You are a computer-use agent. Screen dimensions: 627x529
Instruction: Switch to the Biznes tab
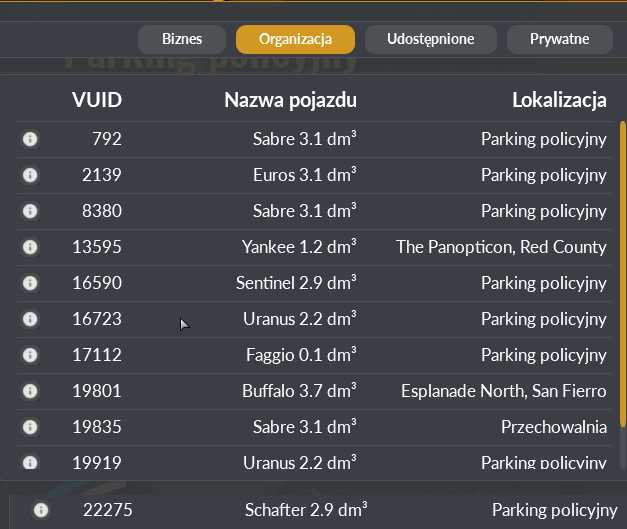pos(182,39)
